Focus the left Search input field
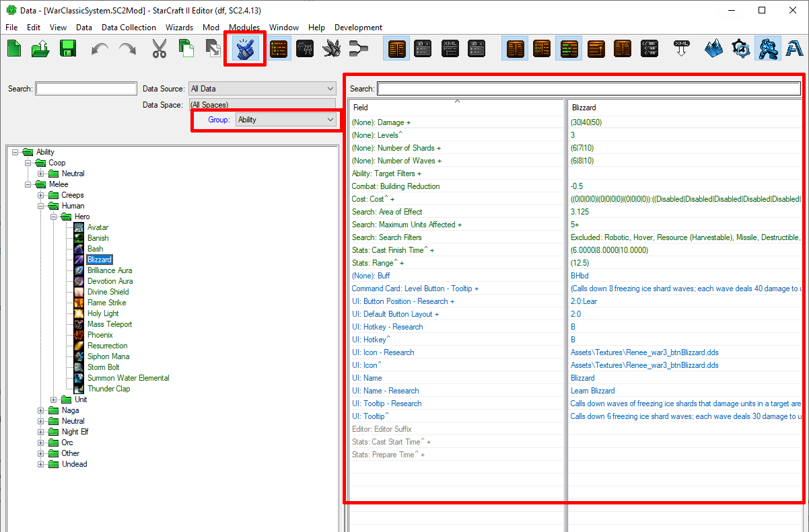The width and height of the screenshot is (809, 532). pyautogui.click(x=86, y=89)
